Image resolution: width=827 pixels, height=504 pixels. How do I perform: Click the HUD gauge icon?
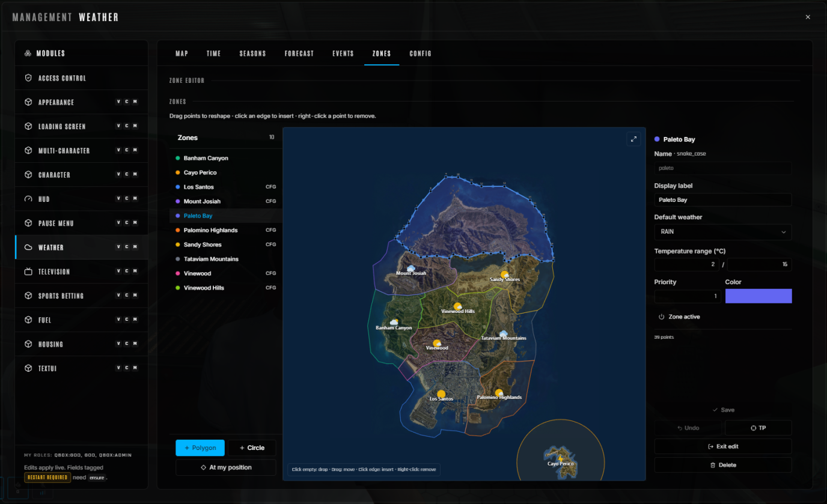28,199
